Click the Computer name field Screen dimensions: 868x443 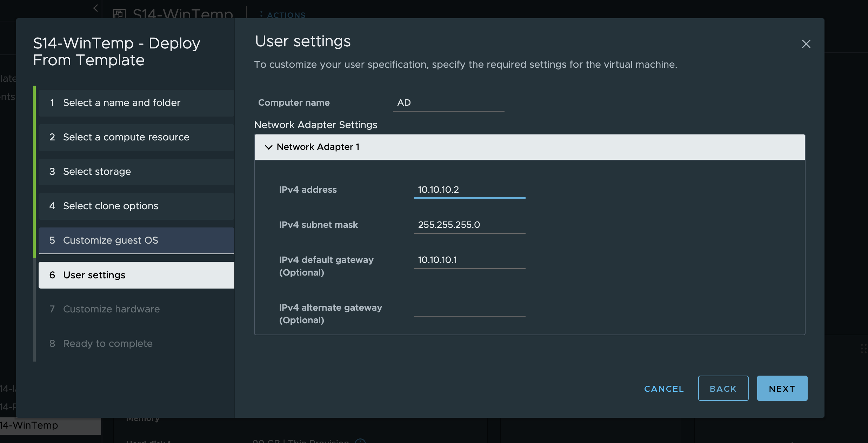pyautogui.click(x=448, y=103)
